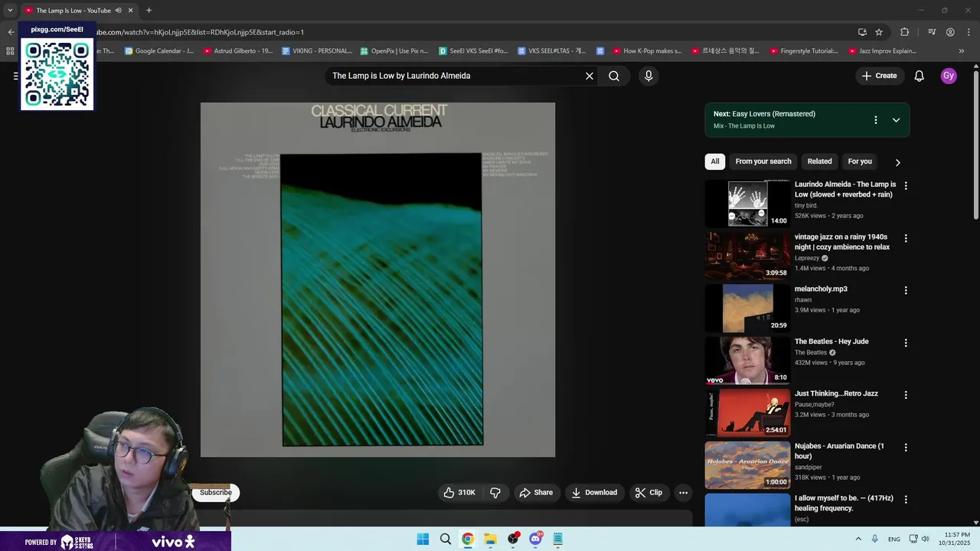The image size is (980, 551).
Task: Show hidden system tray icons chevron
Action: [857, 539]
